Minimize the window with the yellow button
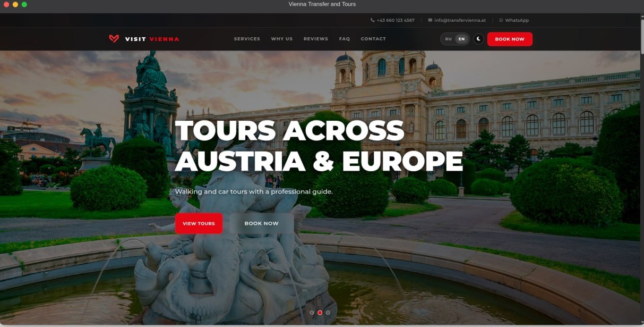 15,4
